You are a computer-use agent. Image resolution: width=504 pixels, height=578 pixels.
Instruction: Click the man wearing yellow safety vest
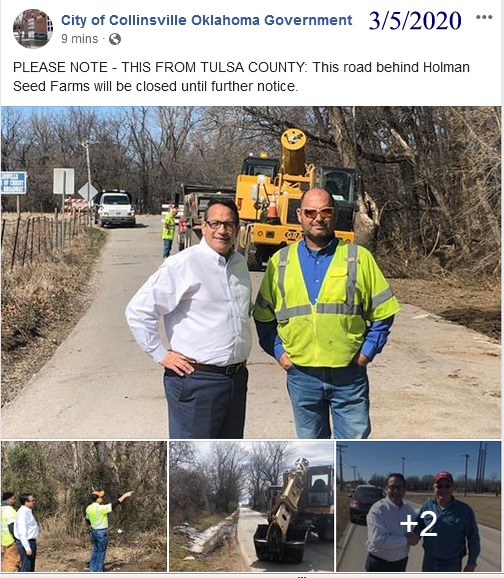(x=324, y=313)
